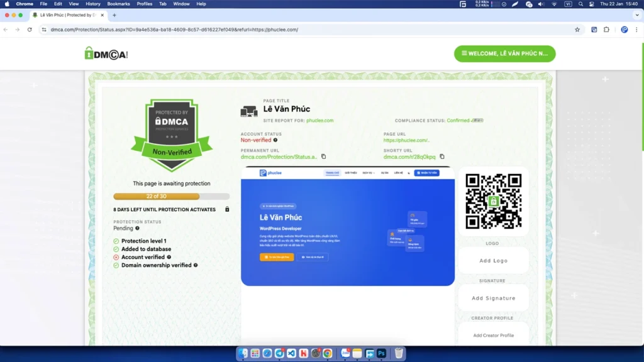Click the checkmark beside Protection level 1
This screenshot has height=362, width=644.
pos(116,241)
